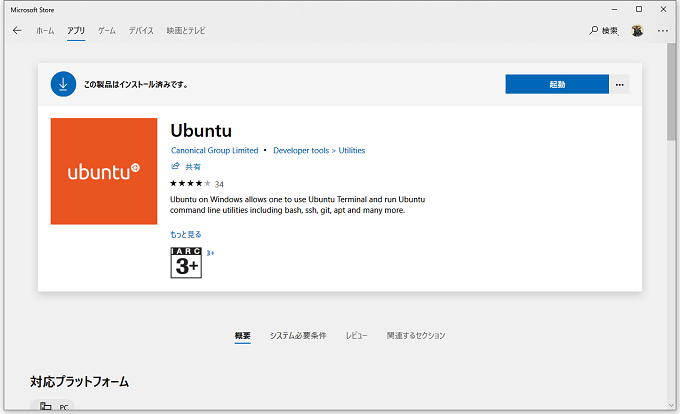Click the Ubuntu title text
Viewport: 680px width, 414px height.
201,130
